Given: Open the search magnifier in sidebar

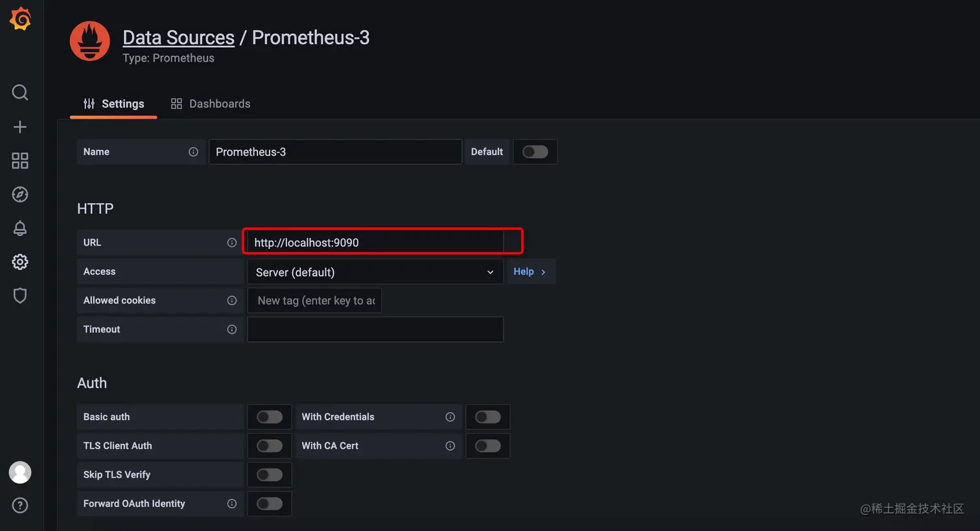Looking at the screenshot, I should click(x=20, y=92).
